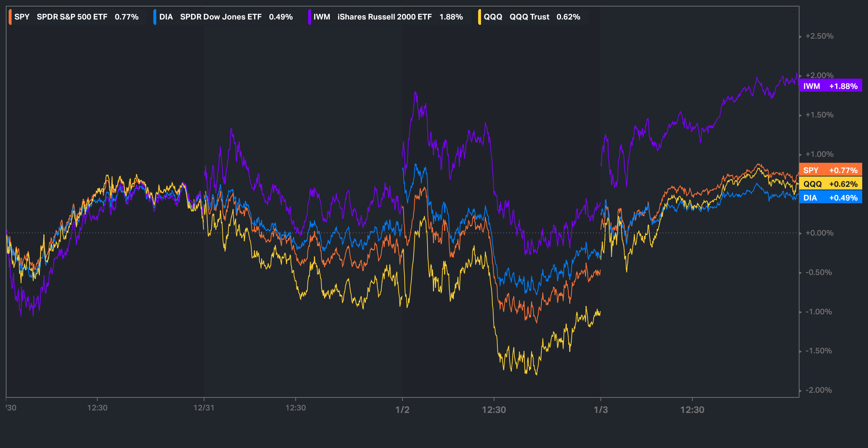Click the 1/2 date marker on time axis
Screen dimensions: 868x448
click(x=402, y=410)
